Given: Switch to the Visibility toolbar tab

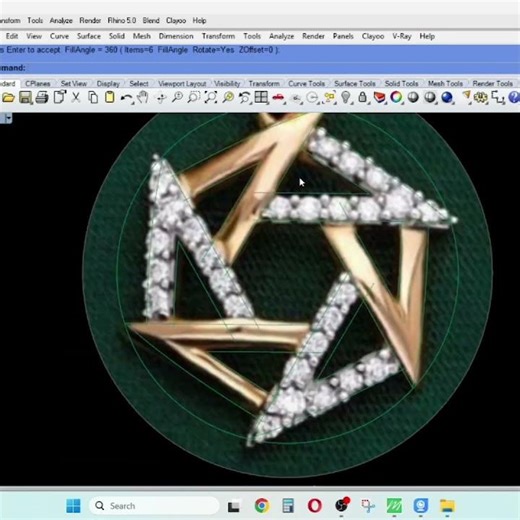Looking at the screenshot, I should pos(227,83).
